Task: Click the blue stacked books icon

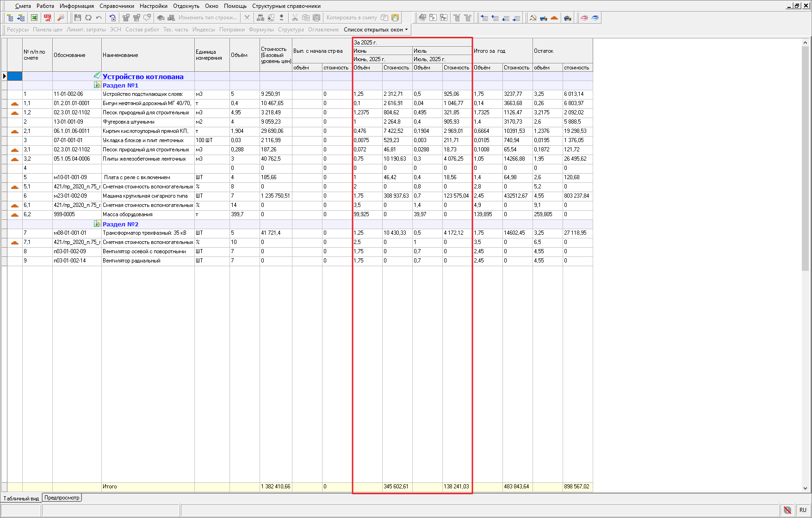Action: coord(595,18)
